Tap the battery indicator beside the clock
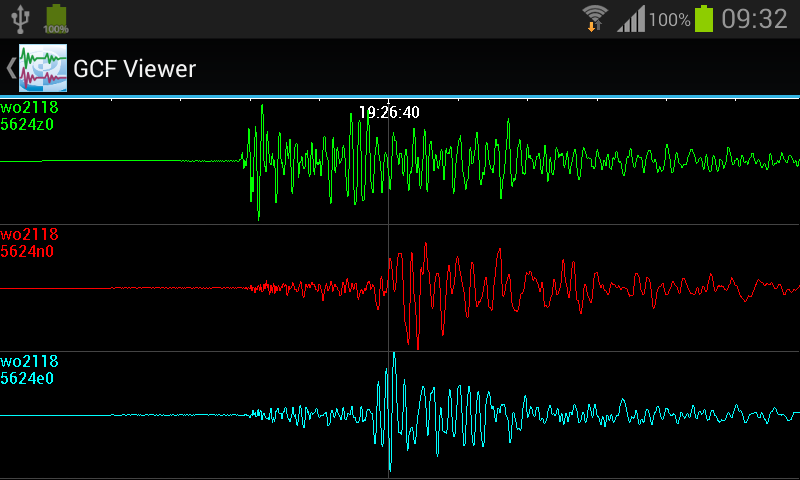The width and height of the screenshot is (800, 480). click(704, 19)
